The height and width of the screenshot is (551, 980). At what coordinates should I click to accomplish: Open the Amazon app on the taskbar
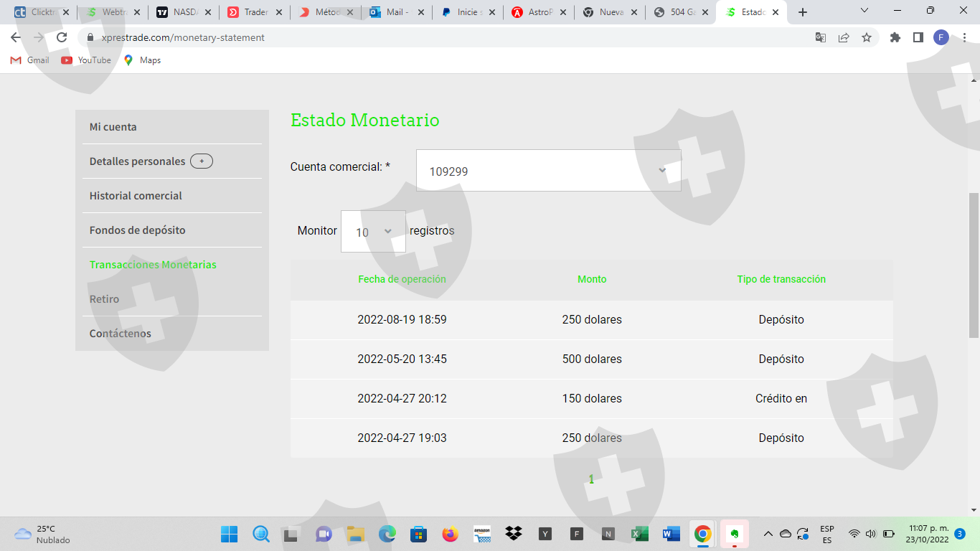pyautogui.click(x=482, y=534)
